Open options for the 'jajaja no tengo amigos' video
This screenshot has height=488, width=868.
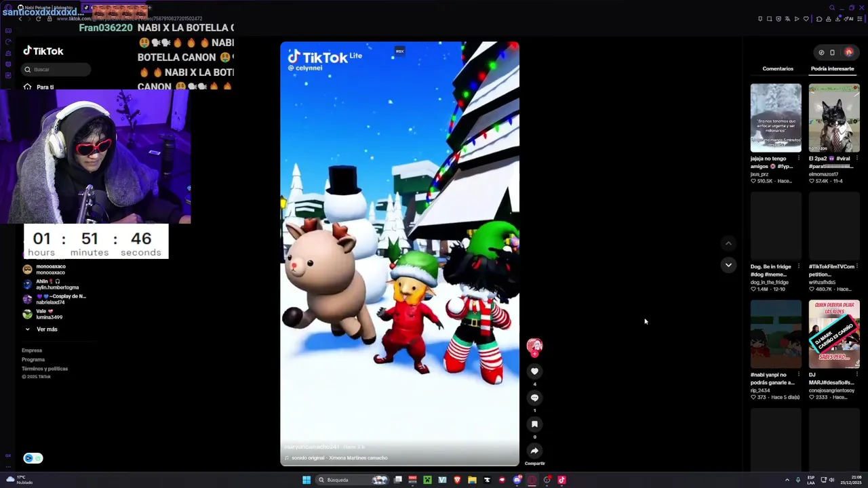coord(798,159)
